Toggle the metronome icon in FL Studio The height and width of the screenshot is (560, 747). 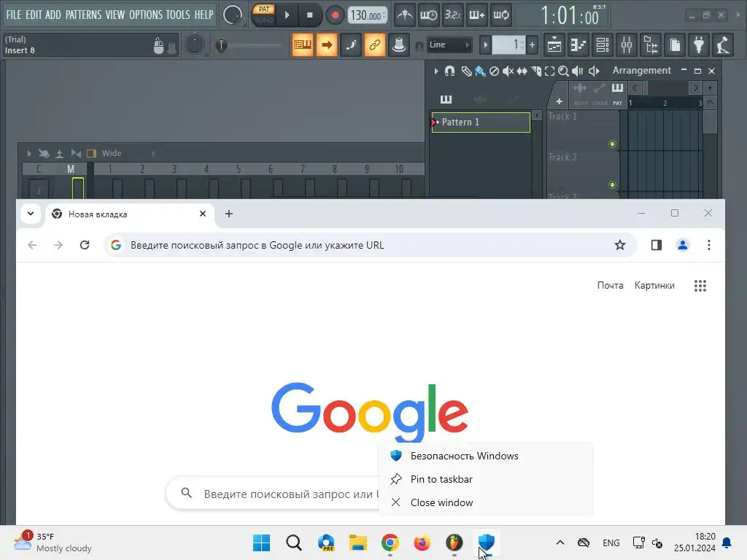coord(405,15)
